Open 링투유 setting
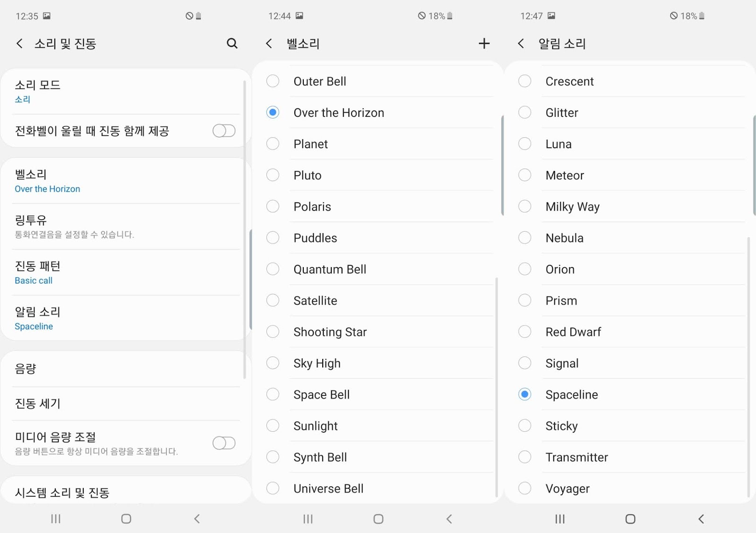This screenshot has height=533, width=756. pyautogui.click(x=125, y=227)
